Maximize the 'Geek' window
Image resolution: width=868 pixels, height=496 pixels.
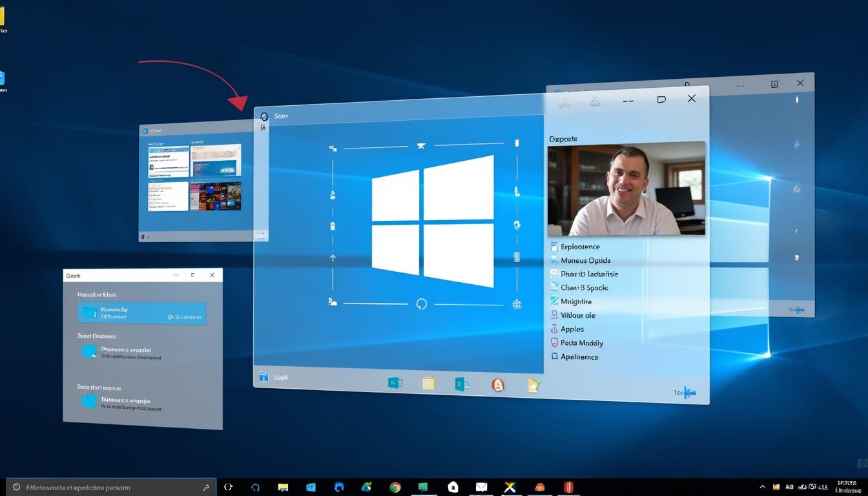point(192,275)
